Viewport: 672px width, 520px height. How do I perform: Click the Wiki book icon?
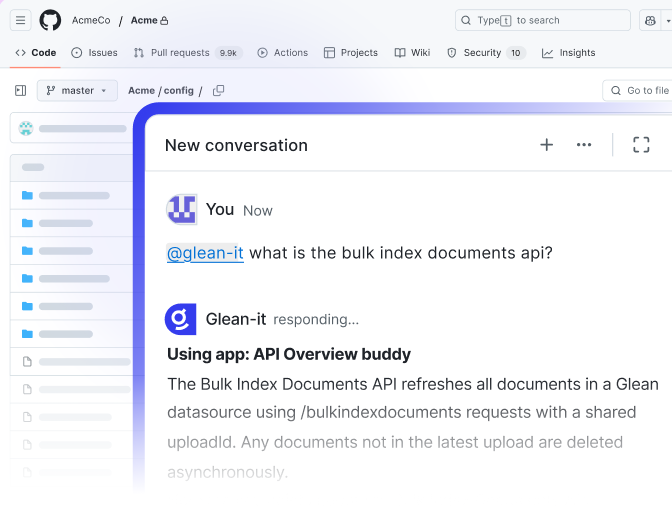tap(400, 53)
